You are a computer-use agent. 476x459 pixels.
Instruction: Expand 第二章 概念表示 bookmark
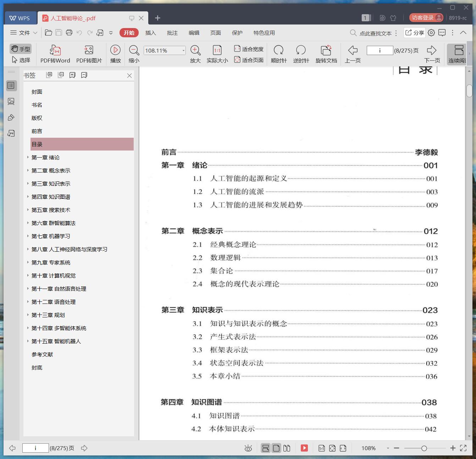28,170
